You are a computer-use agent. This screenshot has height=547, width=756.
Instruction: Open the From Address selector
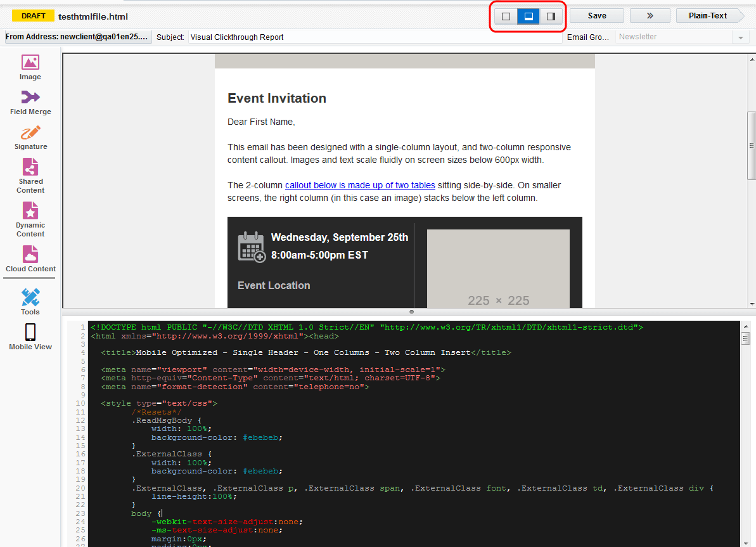click(76, 37)
